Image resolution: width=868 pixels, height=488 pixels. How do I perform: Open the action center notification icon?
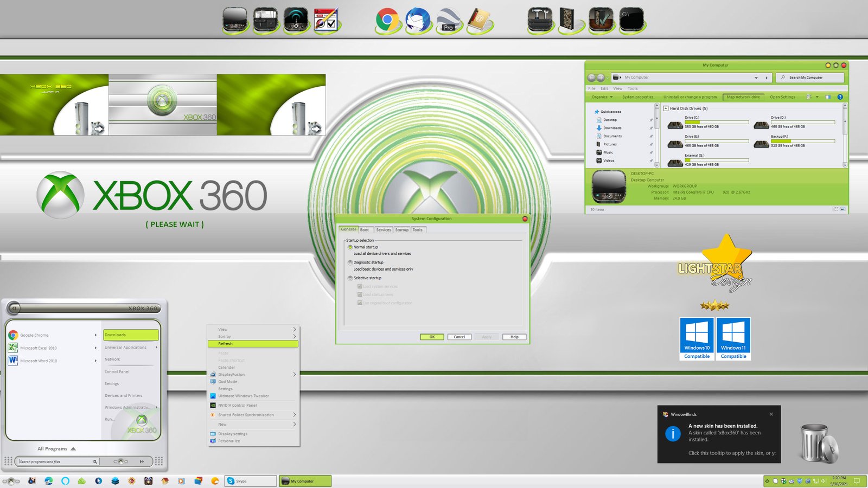[x=857, y=481]
